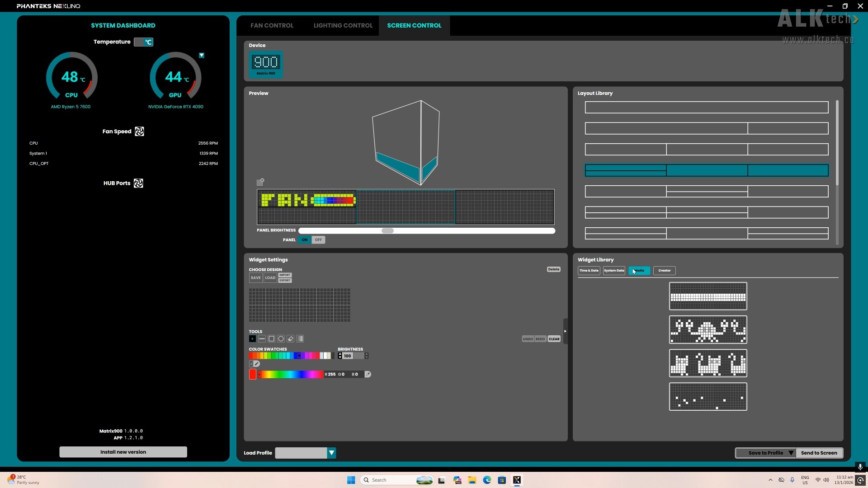Image resolution: width=868 pixels, height=488 pixels.
Task: Select the Gradient fill tool
Action: tap(300, 339)
